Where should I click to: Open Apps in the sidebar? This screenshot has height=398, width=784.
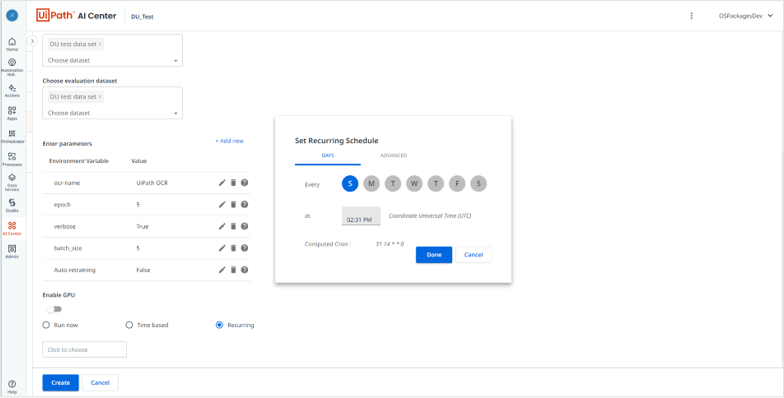coord(12,114)
